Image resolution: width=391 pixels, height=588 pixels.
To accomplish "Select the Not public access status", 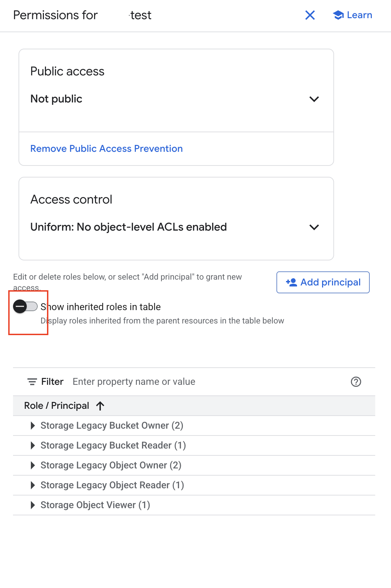I will pos(57,99).
